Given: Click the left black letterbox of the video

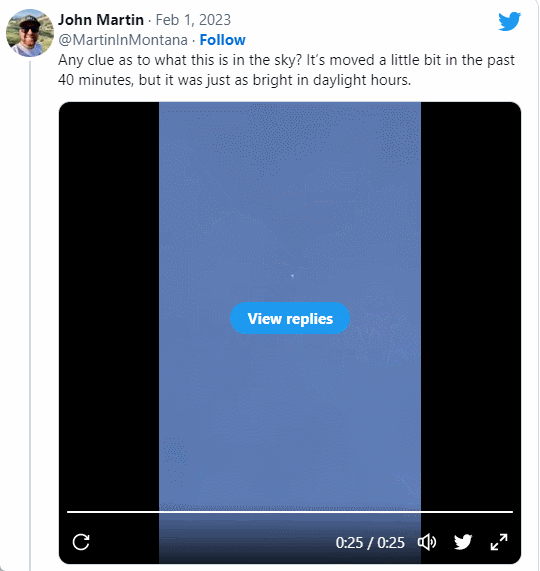Looking at the screenshot, I should pos(109,306).
